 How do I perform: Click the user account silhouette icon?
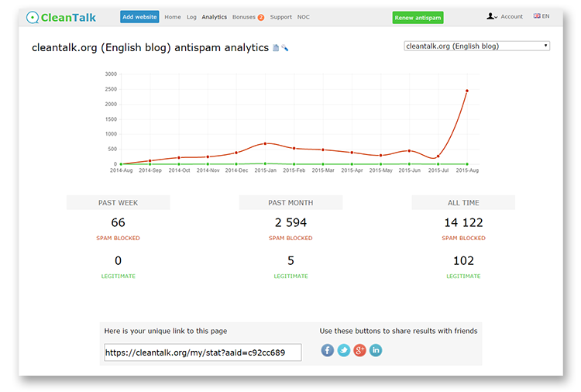coord(491,16)
